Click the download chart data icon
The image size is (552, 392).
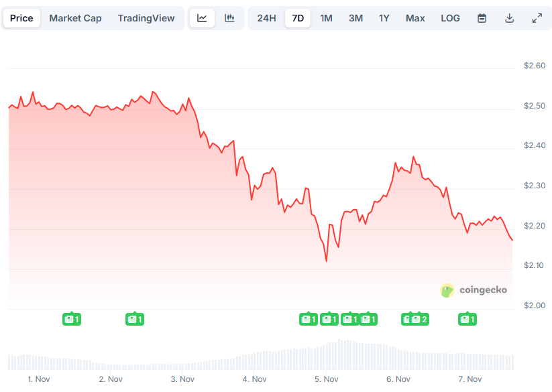[x=509, y=18]
